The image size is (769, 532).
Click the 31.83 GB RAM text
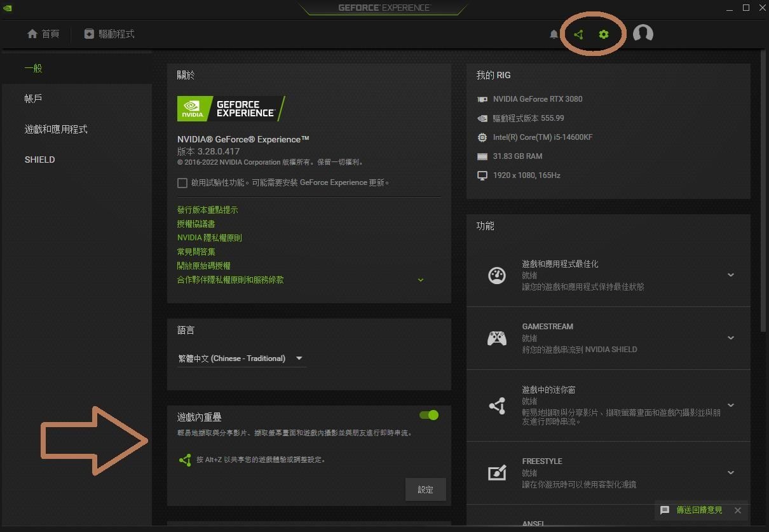518,156
